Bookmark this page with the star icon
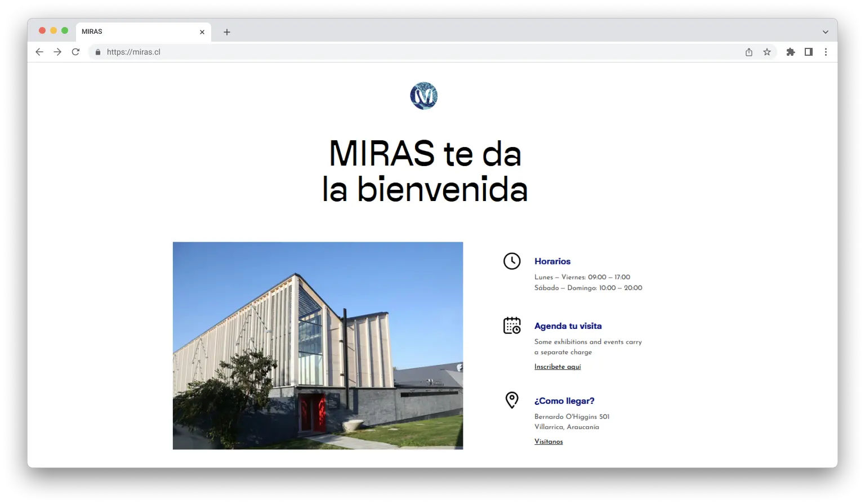The width and height of the screenshot is (865, 504). (766, 52)
